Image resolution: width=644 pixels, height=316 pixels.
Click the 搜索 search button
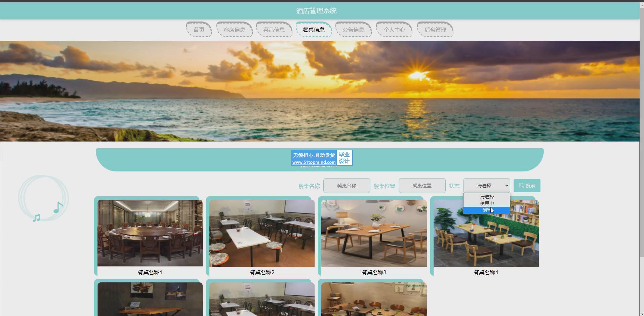(527, 186)
